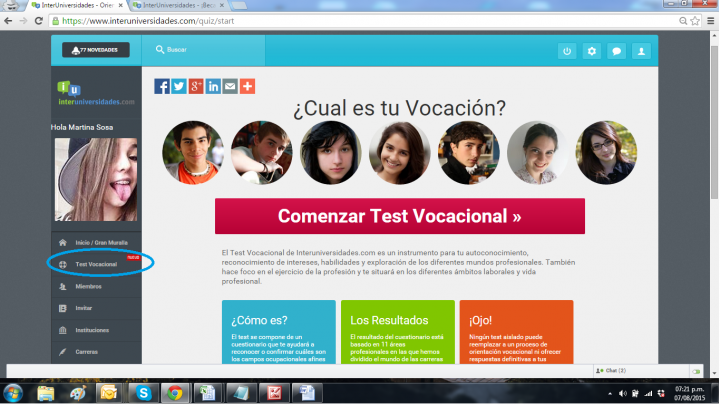This screenshot has height=405, width=720.
Task: Click the power logout icon in header
Action: 567,51
